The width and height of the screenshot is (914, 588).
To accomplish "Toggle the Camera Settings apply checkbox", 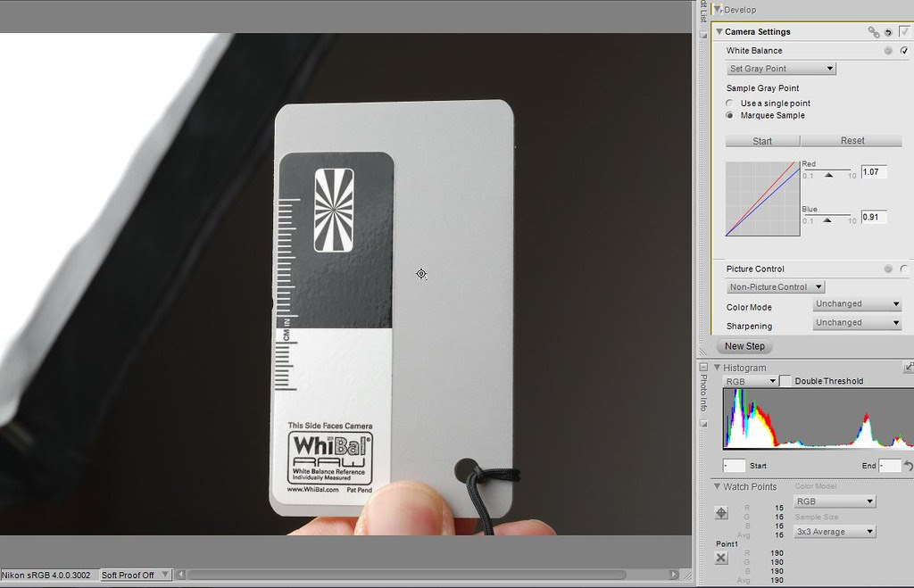I will 904,31.
